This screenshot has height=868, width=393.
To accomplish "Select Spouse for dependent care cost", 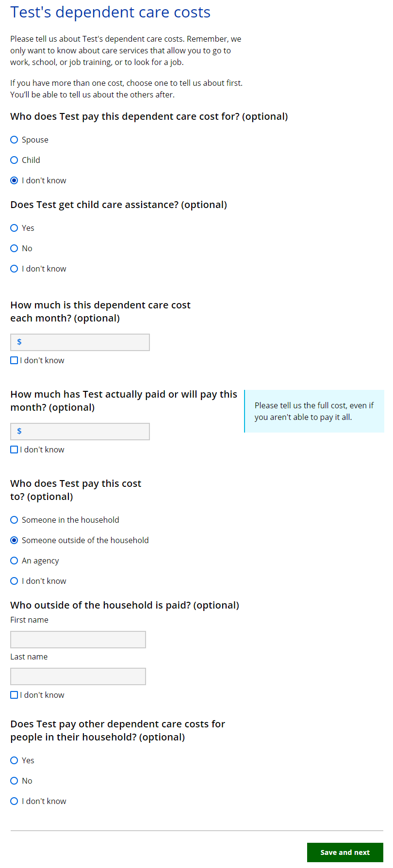I will pos(15,140).
